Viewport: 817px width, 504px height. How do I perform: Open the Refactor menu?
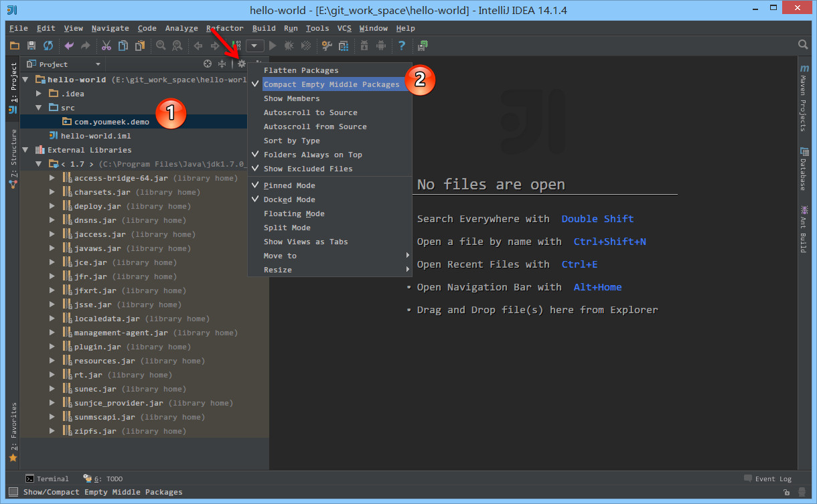click(224, 28)
